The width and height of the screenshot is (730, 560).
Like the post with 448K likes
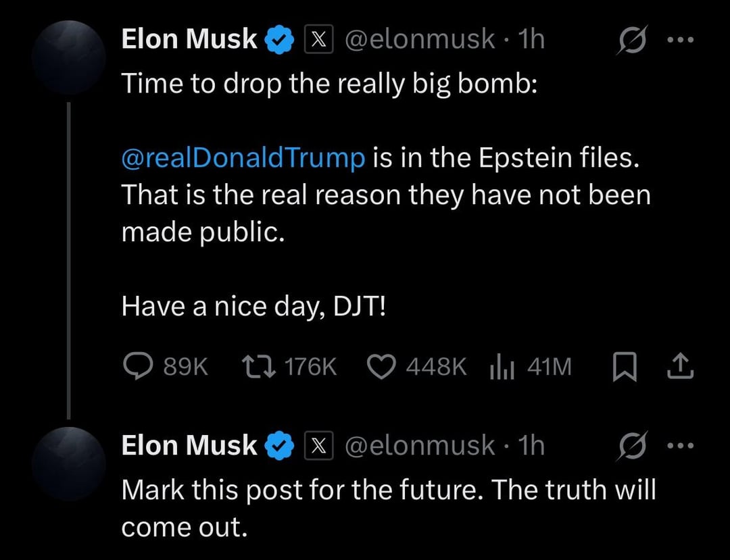point(381,367)
